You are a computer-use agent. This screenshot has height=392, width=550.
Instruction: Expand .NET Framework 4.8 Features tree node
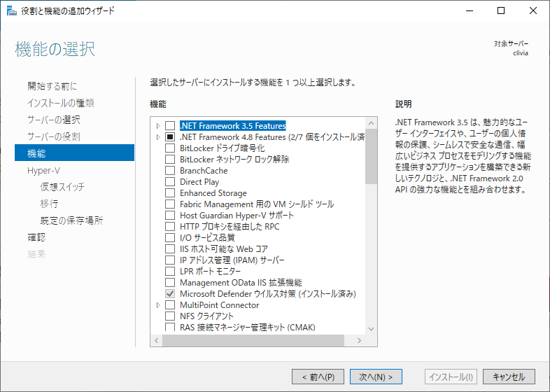pyautogui.click(x=158, y=137)
